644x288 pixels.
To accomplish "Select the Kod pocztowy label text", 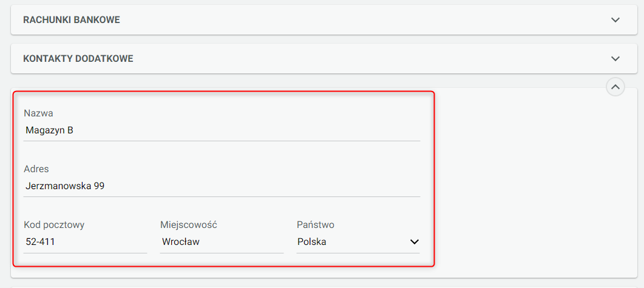I will 54,225.
